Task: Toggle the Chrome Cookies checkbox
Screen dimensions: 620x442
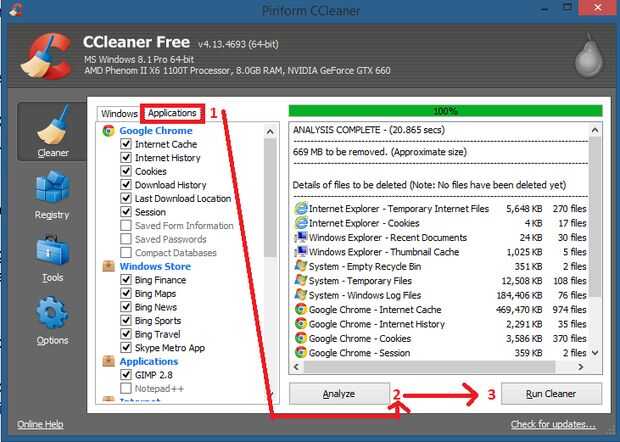Action: click(x=126, y=171)
